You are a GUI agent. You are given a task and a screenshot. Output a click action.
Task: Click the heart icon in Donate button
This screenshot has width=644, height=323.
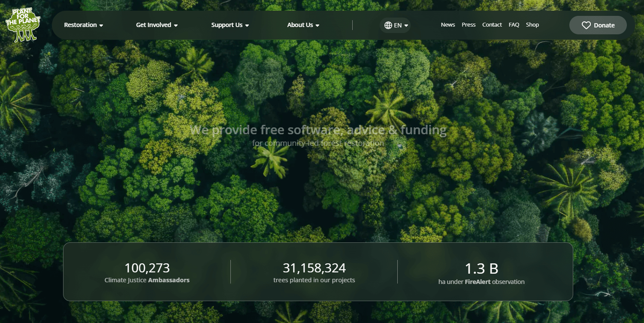[x=586, y=25]
